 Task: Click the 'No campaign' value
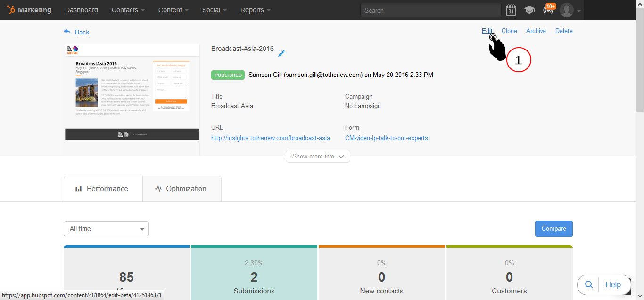click(x=363, y=106)
